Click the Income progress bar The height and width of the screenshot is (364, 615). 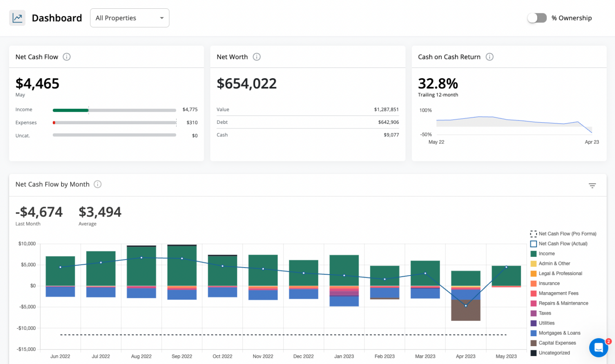click(x=114, y=110)
